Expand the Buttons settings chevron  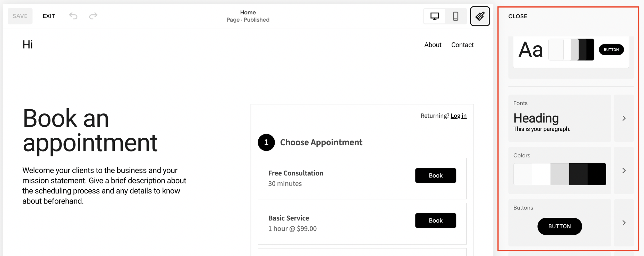624,223
